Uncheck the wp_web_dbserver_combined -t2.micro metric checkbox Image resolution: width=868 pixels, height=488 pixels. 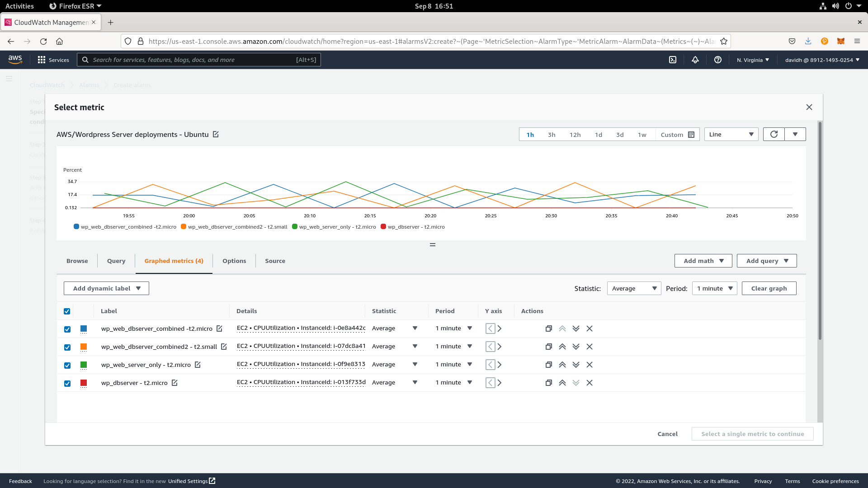click(x=67, y=329)
